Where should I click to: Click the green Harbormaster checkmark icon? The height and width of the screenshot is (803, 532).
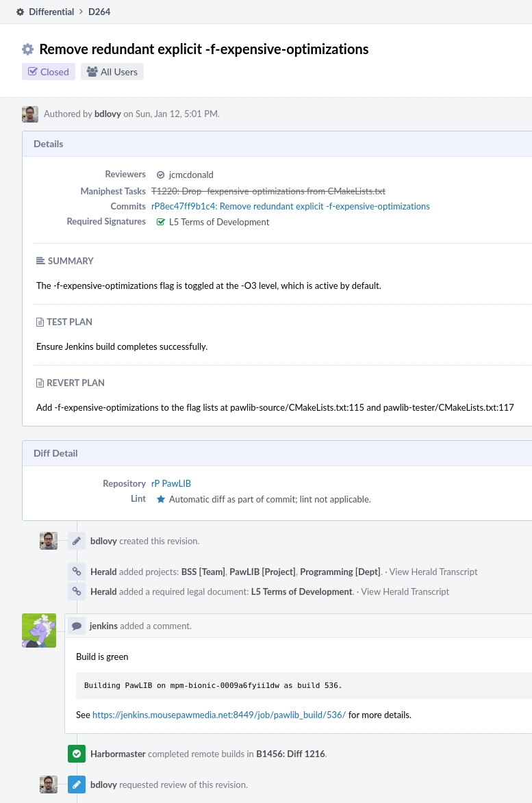click(77, 754)
